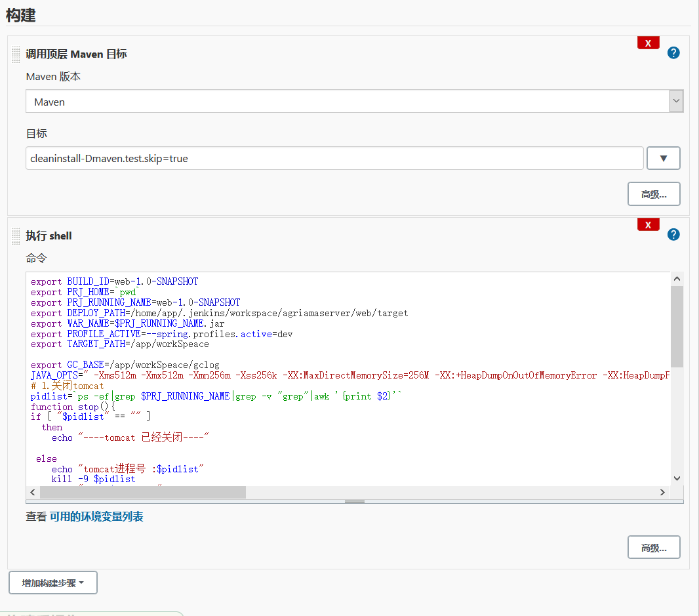Screen dimensions: 699x616
Task: Click the 目标 input with cleaninstall text
Action: [x=334, y=158]
